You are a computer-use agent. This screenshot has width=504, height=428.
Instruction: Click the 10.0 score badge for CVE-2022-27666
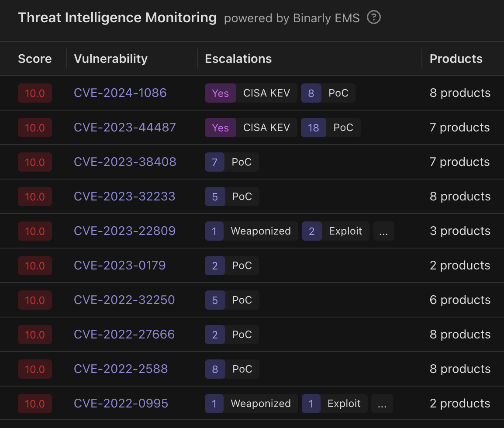35,335
